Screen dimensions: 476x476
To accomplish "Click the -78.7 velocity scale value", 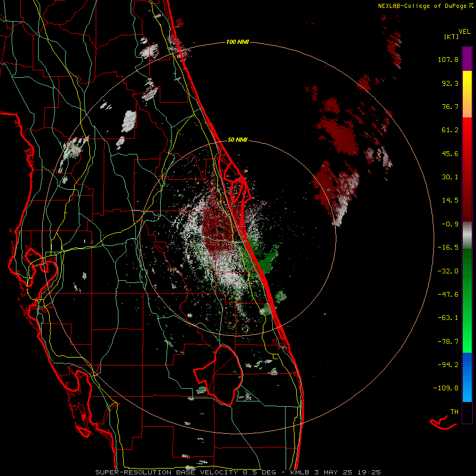I will tap(448, 342).
